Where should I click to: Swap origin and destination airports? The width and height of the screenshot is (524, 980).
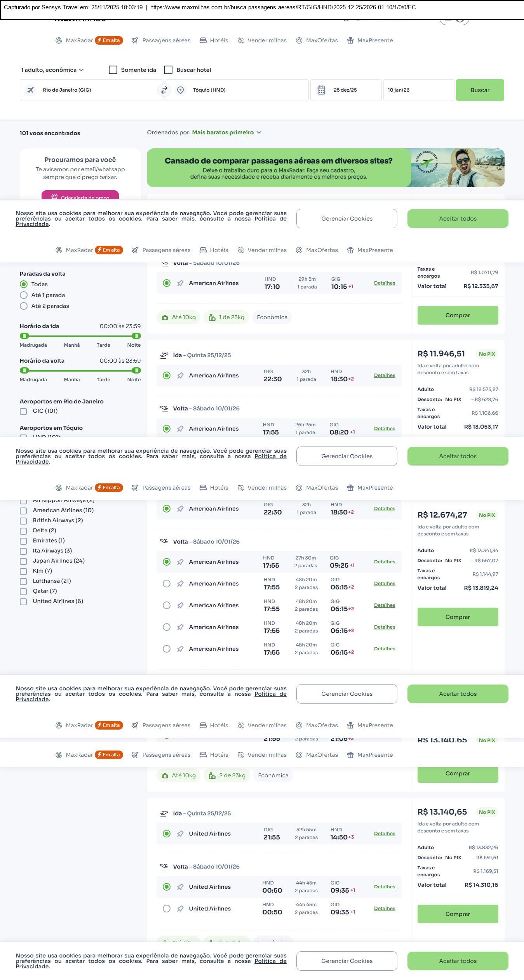click(164, 90)
